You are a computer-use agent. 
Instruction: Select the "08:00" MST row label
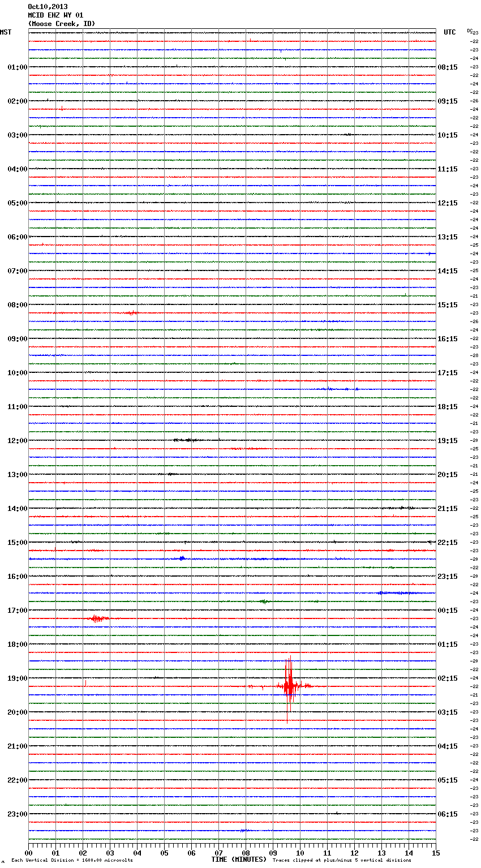pyautogui.click(x=18, y=305)
